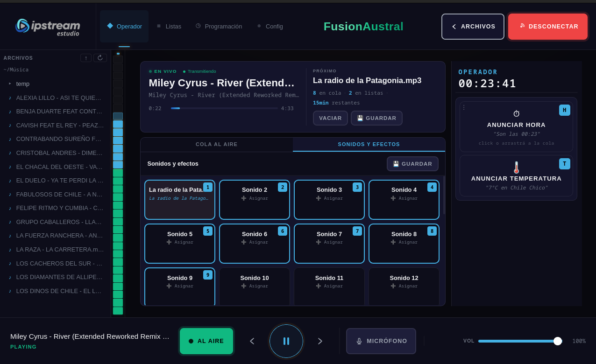Screen dimensions: 596x364
Task: Select EL DUELO - YA TE PERDI LA… file
Action: click(55, 180)
